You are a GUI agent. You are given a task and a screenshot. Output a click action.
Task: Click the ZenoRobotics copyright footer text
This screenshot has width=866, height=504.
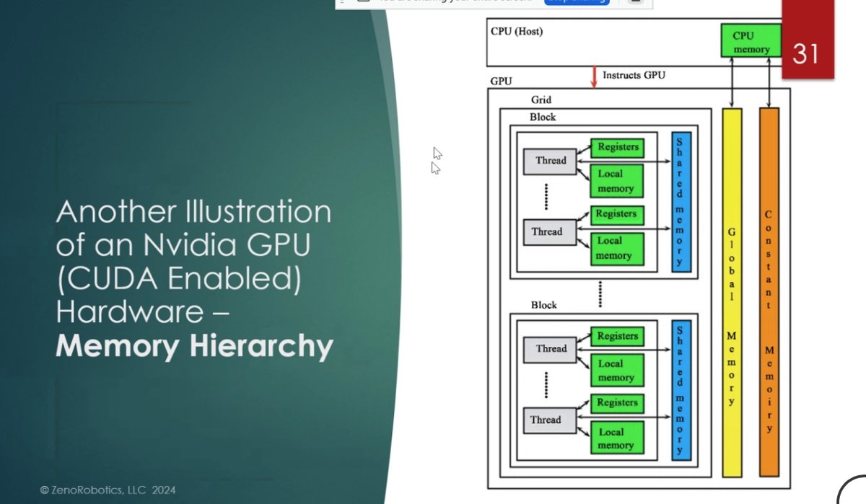(108, 490)
